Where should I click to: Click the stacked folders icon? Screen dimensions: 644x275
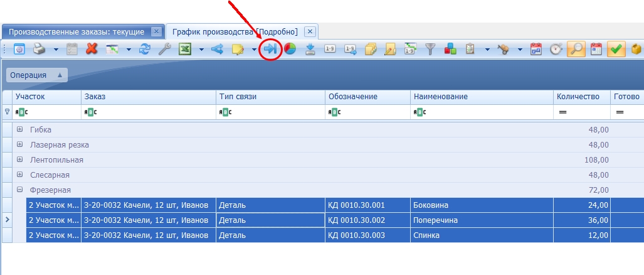point(371,50)
